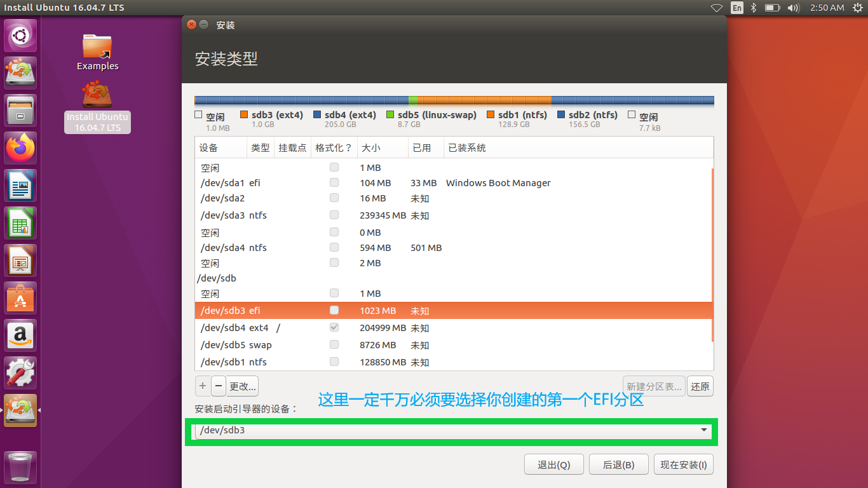Click the minus icon to remove partition
This screenshot has height=488, width=868.
[218, 386]
